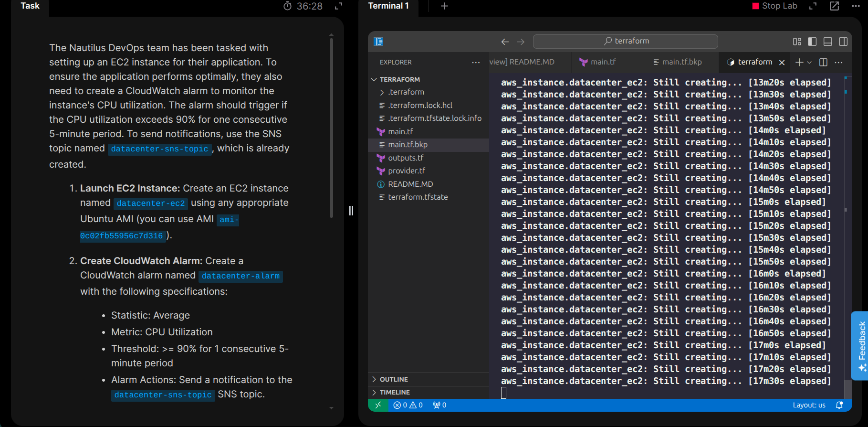
Task: Click the go forward arrow
Action: (521, 42)
